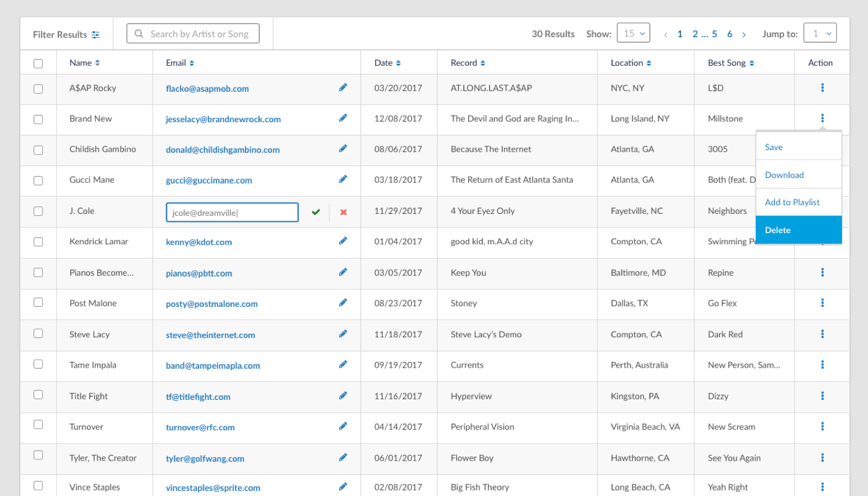This screenshot has height=496, width=868.
Task: Edit Post Malone's email pencil icon
Action: (x=343, y=303)
